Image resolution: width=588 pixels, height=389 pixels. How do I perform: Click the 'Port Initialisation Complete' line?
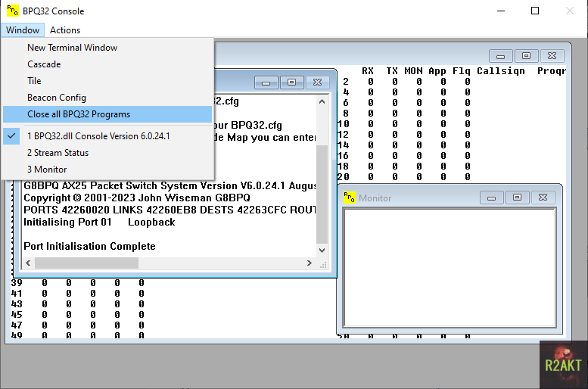(x=89, y=246)
